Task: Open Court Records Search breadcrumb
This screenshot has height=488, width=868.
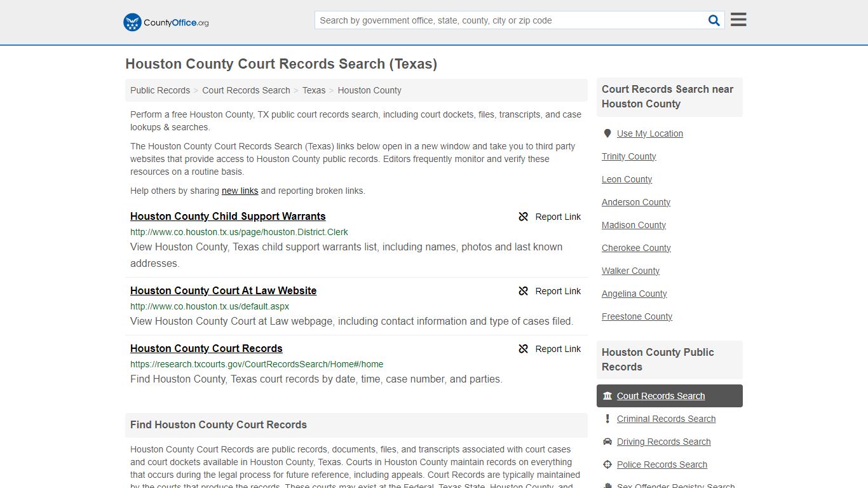Action: click(x=246, y=90)
